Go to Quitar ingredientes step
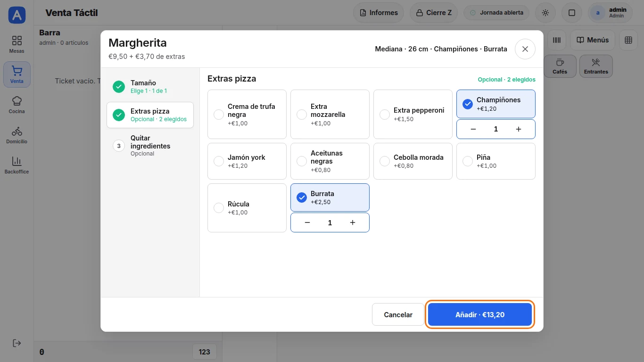This screenshot has width=644, height=362. (x=150, y=146)
